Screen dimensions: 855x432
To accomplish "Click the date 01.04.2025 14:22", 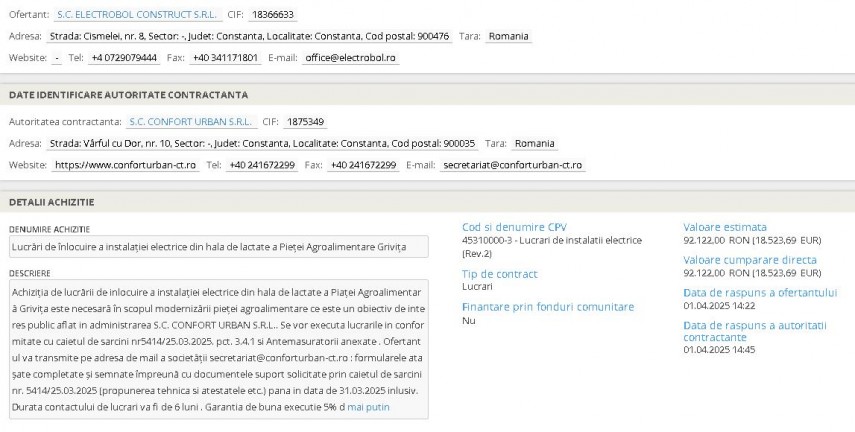I will pos(719,305).
